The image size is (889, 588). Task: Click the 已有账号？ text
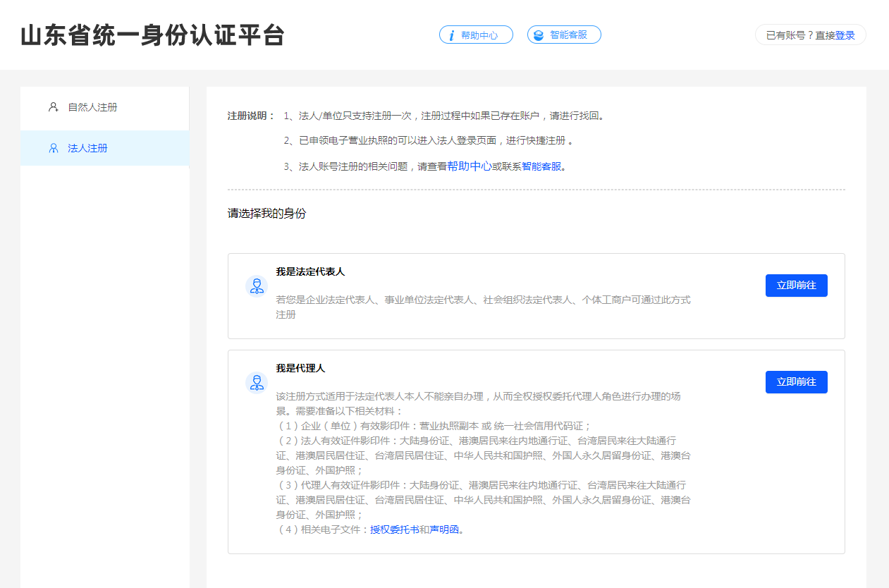pyautogui.click(x=790, y=35)
